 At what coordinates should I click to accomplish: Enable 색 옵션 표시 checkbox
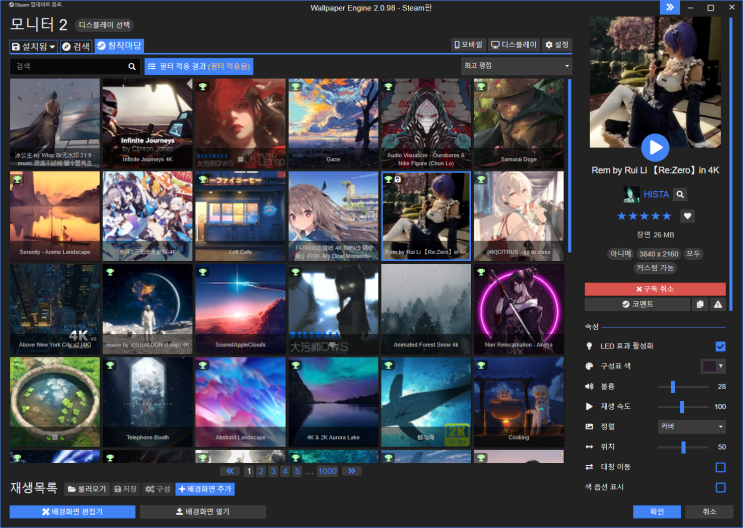[720, 487]
